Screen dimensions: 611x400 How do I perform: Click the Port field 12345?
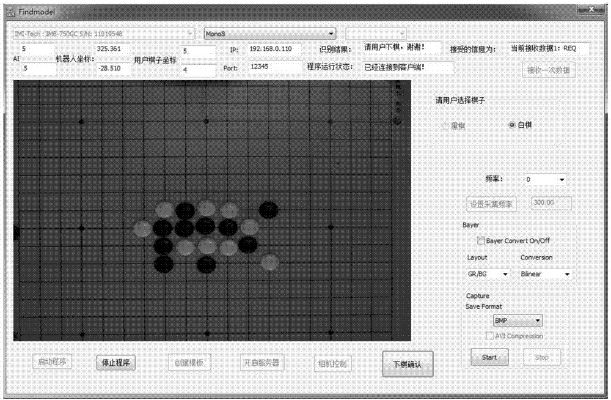coord(275,67)
